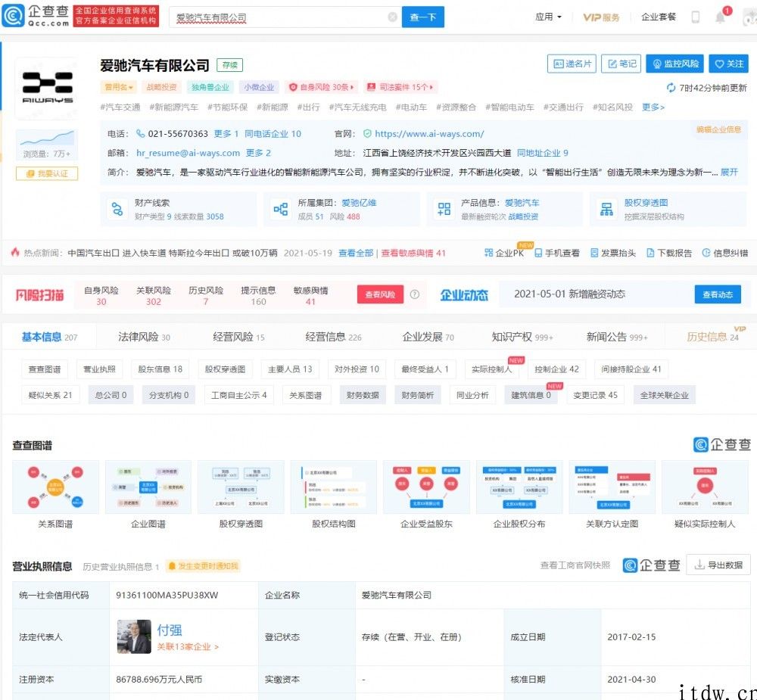
Task: Click 递名片 send card button
Action: [x=572, y=64]
